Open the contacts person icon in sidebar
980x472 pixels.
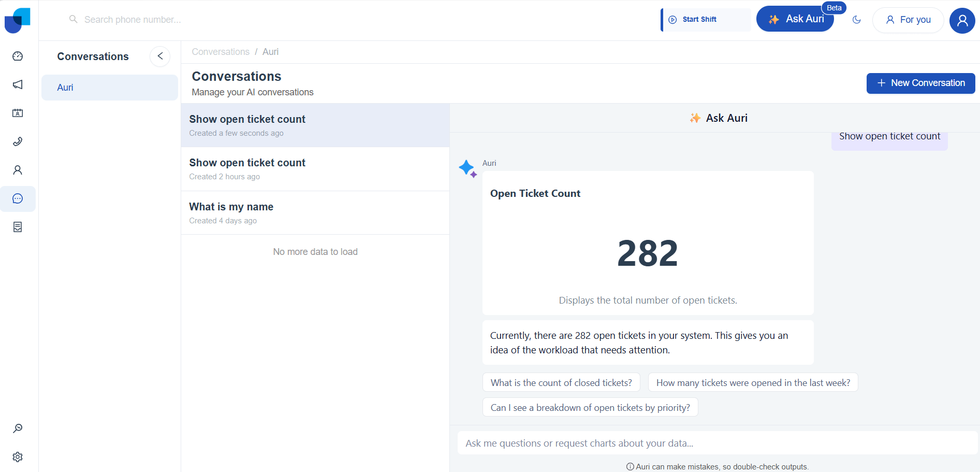coord(18,170)
